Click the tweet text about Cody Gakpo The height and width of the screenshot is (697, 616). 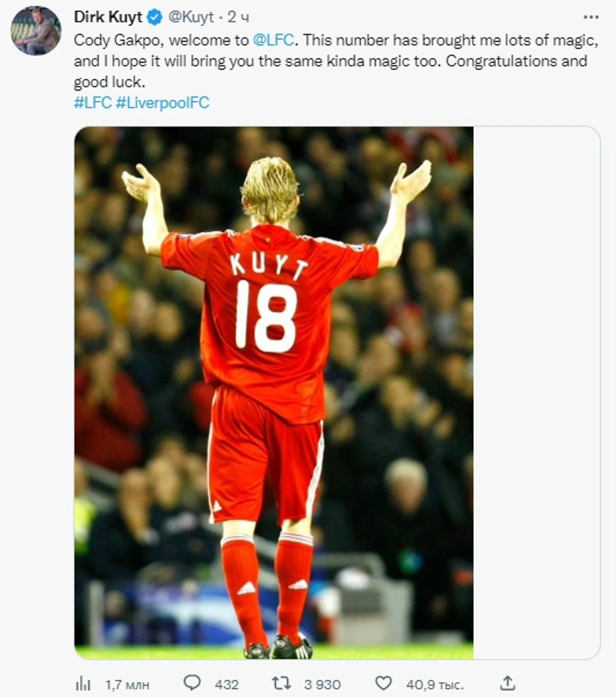tap(329, 61)
